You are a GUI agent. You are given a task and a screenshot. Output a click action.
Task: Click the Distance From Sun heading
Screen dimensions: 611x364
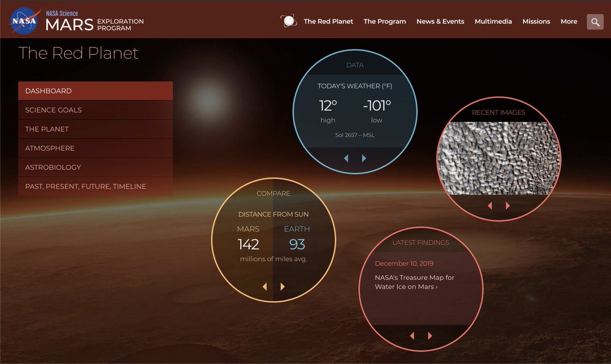[273, 214]
